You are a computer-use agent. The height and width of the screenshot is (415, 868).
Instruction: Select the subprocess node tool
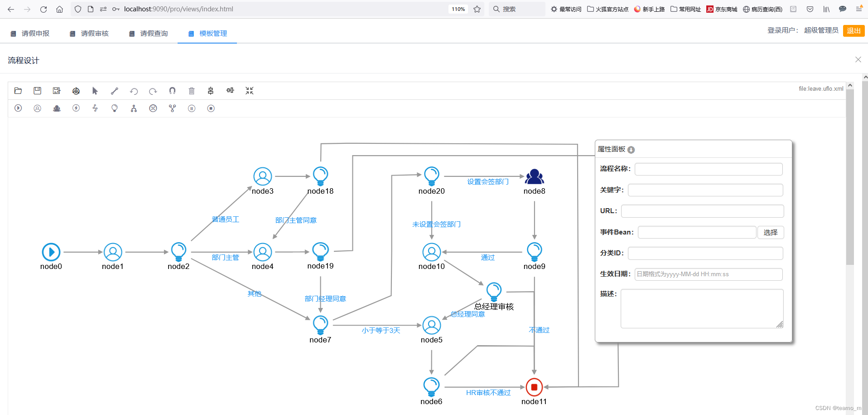pyautogui.click(x=95, y=108)
